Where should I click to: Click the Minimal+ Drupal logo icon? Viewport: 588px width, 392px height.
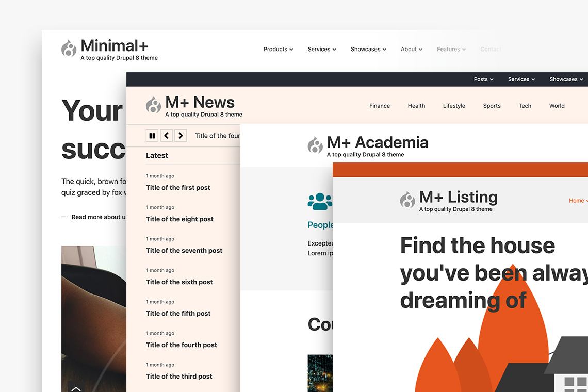(69, 48)
